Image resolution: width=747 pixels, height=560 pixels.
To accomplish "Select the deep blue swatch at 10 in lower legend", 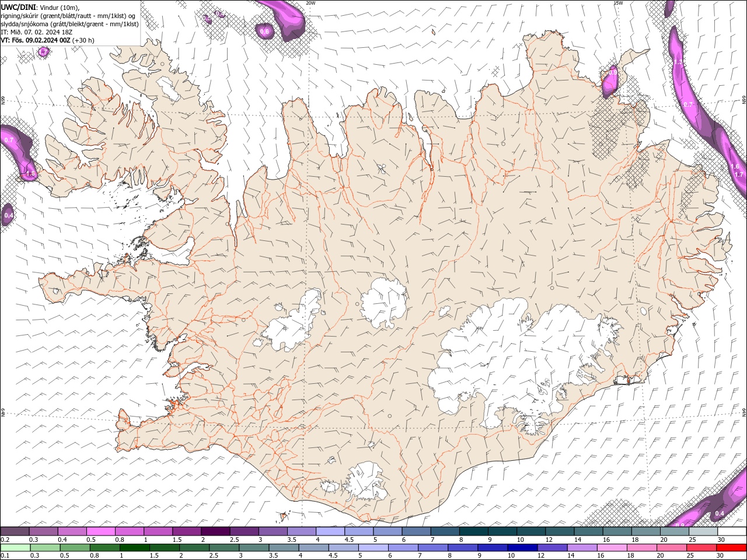I will tap(522, 547).
